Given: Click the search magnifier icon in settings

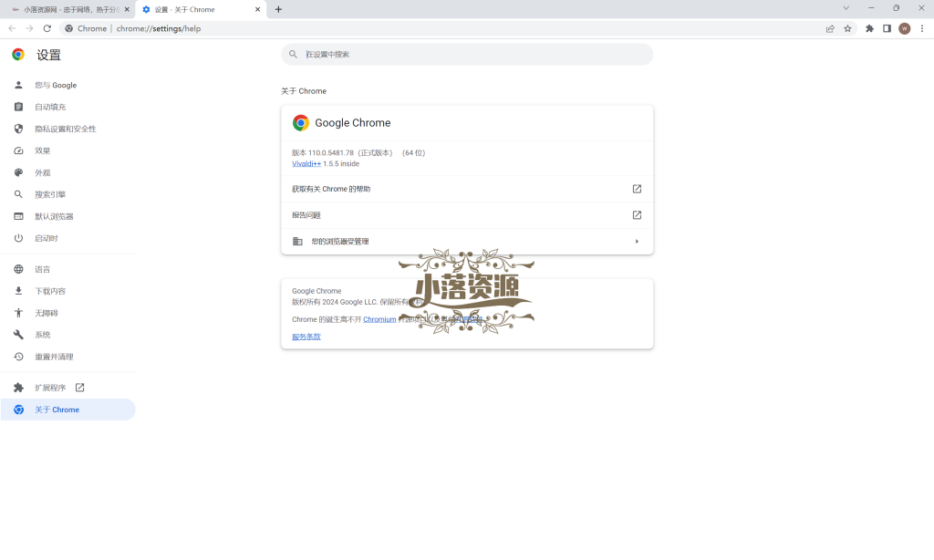Looking at the screenshot, I should pyautogui.click(x=293, y=54).
